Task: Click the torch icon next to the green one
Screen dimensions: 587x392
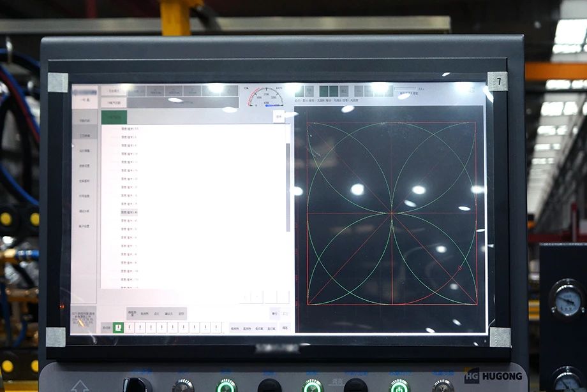Action: coord(129,327)
